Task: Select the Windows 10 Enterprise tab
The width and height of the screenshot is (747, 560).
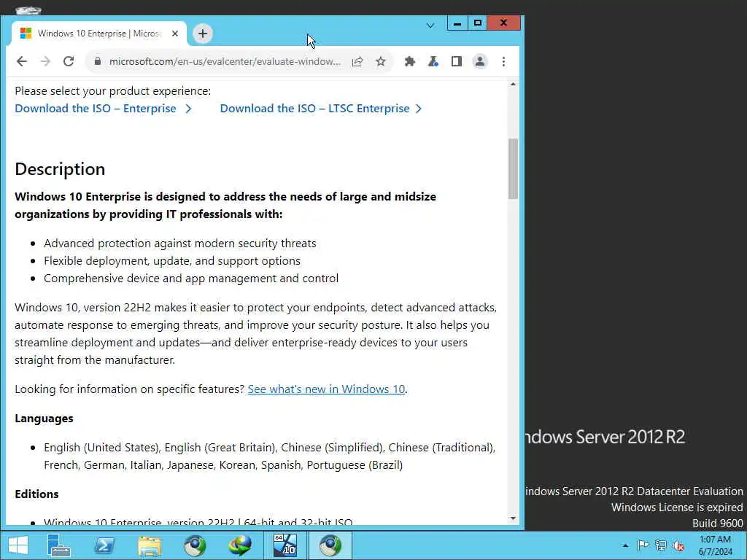Action: [x=98, y=34]
